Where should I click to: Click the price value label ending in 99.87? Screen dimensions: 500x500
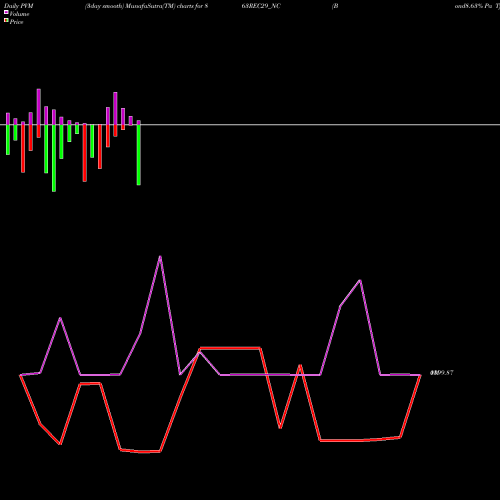coord(441,373)
